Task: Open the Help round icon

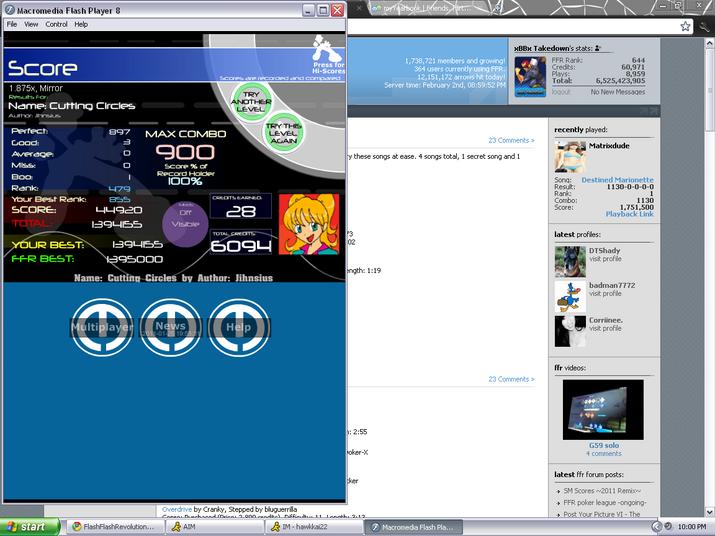Action: click(238, 327)
